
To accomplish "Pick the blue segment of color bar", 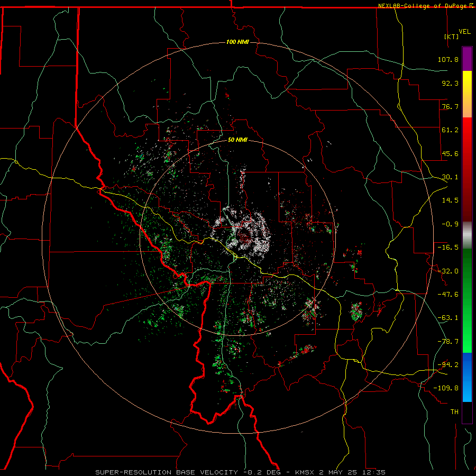I will (467, 364).
